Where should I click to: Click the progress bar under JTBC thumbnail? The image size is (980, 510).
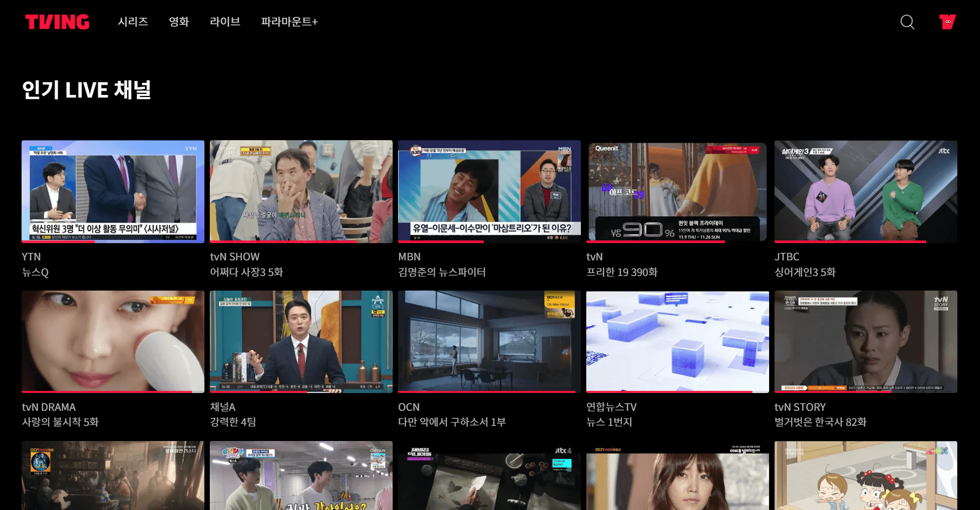tap(866, 242)
